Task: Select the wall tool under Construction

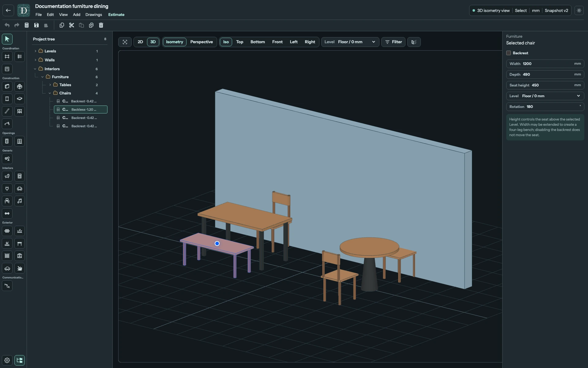Action: [7, 86]
